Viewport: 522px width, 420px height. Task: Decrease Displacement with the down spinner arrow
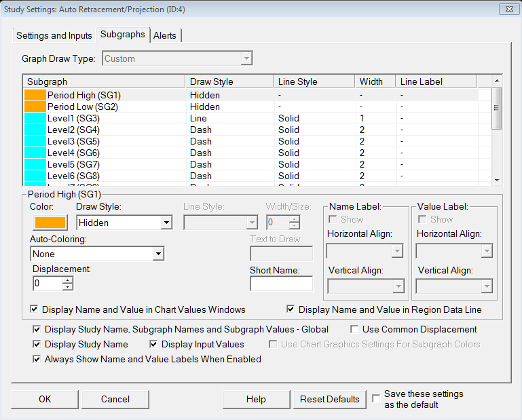67,287
